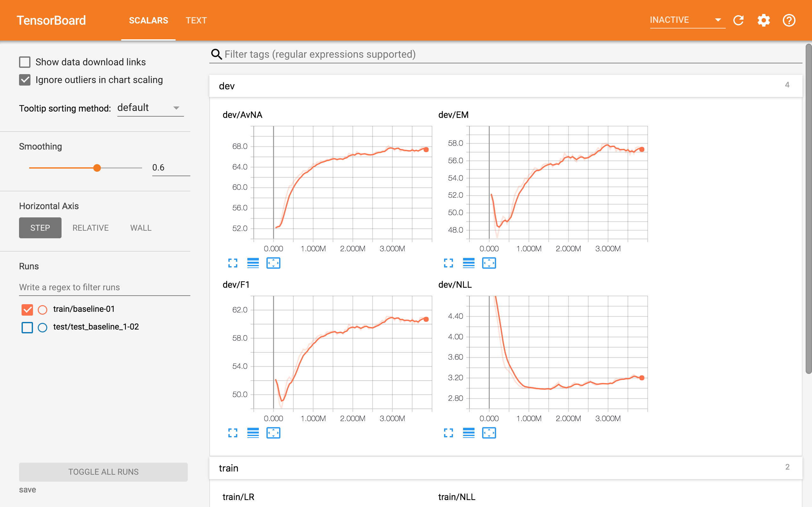Open the settings gear icon
Image resolution: width=812 pixels, height=507 pixels.
[764, 21]
